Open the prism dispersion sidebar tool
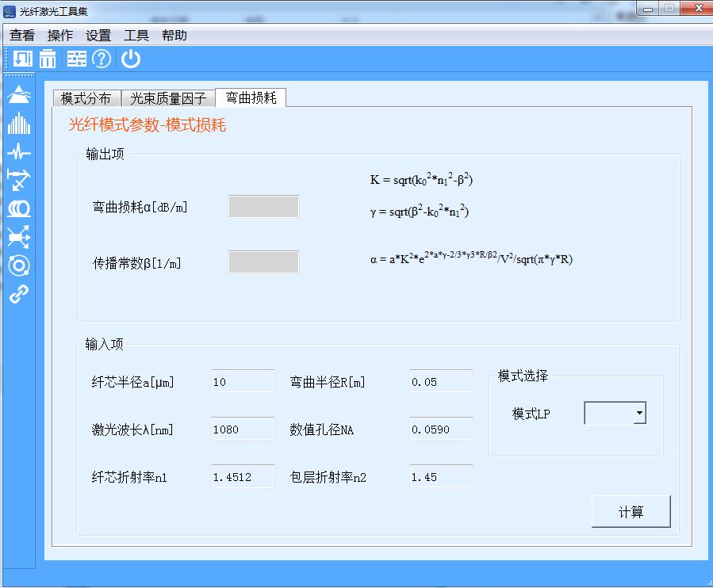Screen dimensions: 713x588 pyautogui.click(x=19, y=94)
